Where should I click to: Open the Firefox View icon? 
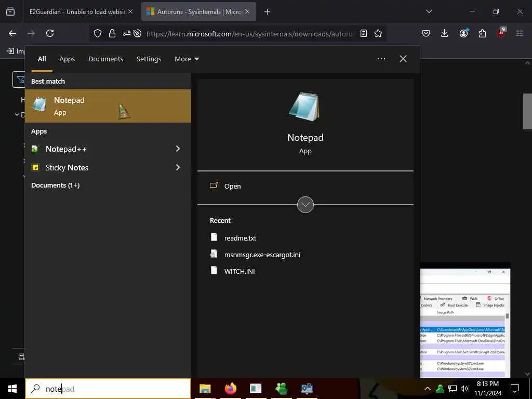click(10, 12)
